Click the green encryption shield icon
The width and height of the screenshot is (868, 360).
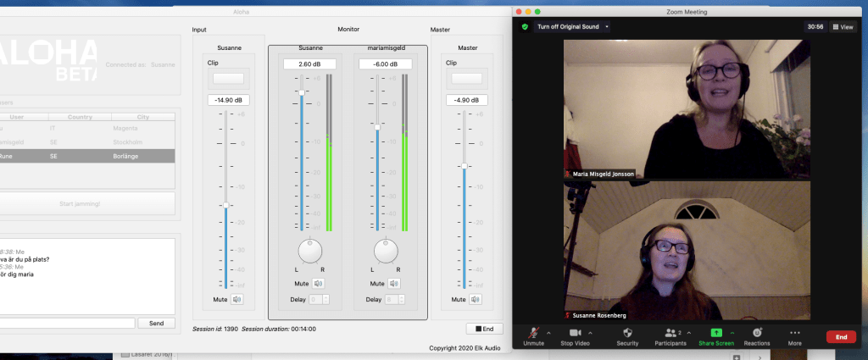tap(525, 26)
